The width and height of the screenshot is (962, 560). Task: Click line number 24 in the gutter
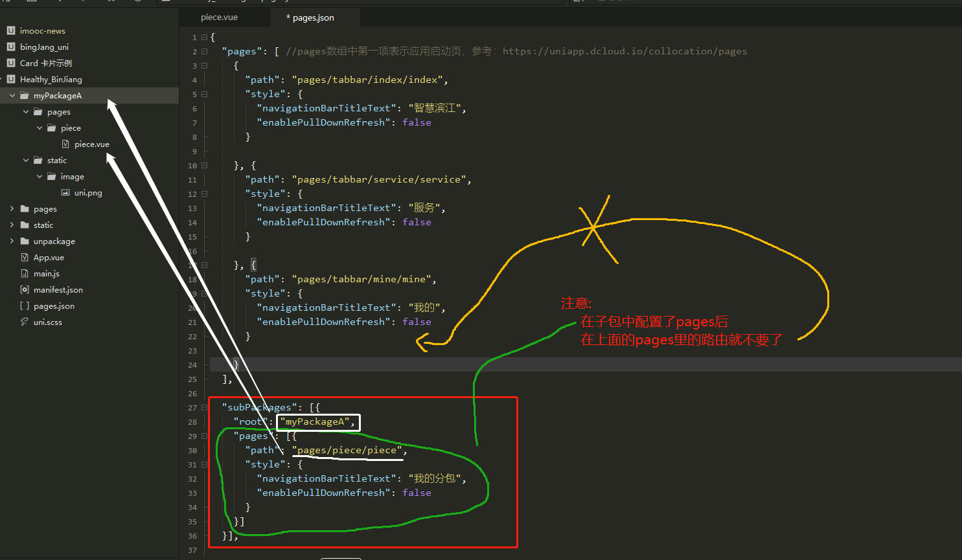coord(192,365)
